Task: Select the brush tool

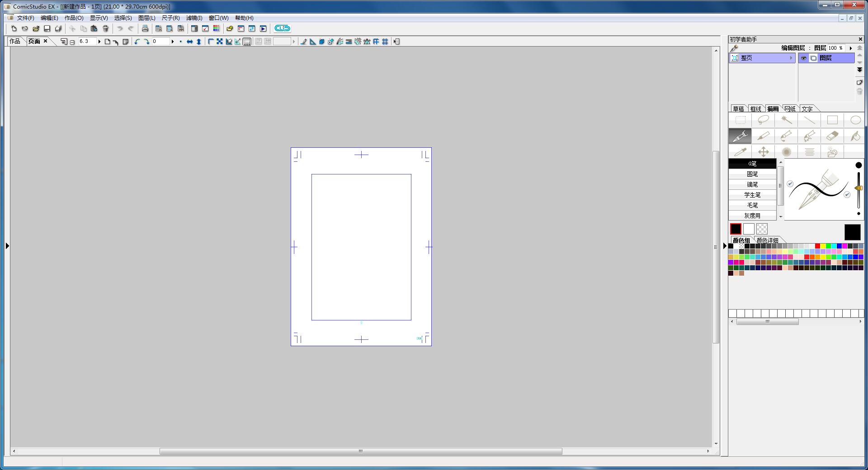Action: click(787, 136)
